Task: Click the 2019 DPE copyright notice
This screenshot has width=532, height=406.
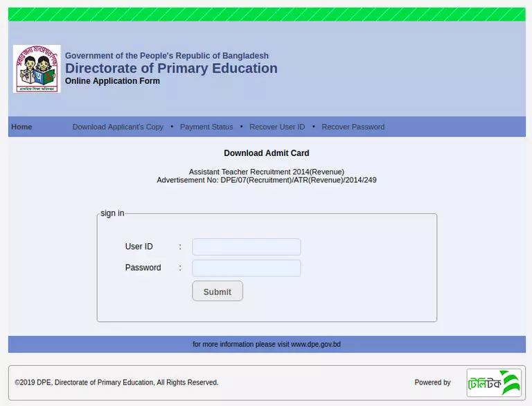Action: coord(116,382)
